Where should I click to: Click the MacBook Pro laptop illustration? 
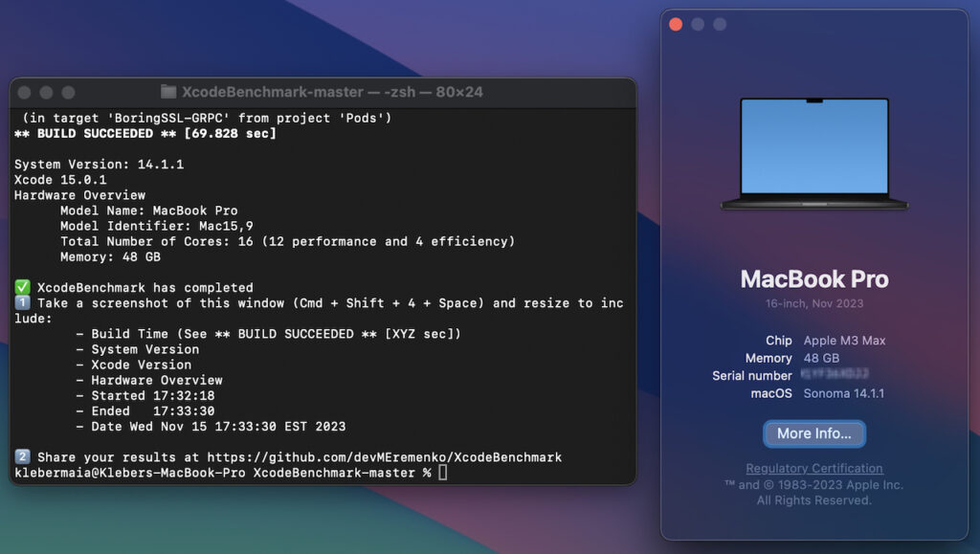[814, 153]
